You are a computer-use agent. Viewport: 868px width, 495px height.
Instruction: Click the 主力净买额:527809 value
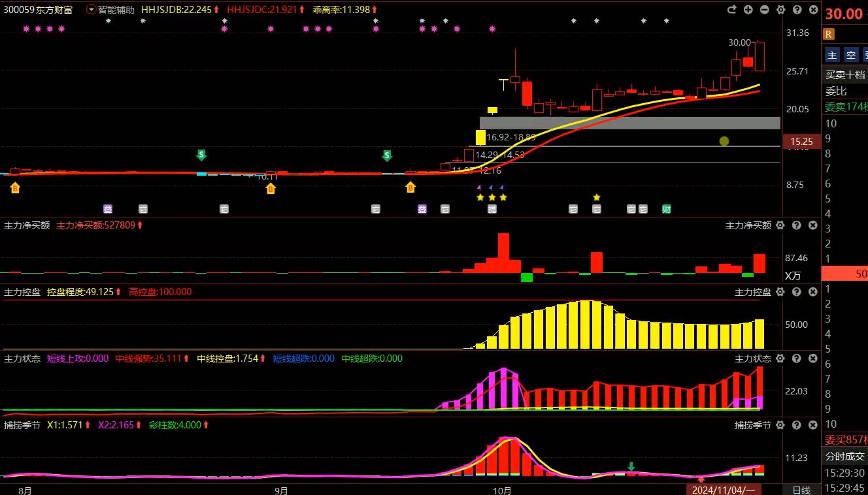tap(95, 225)
